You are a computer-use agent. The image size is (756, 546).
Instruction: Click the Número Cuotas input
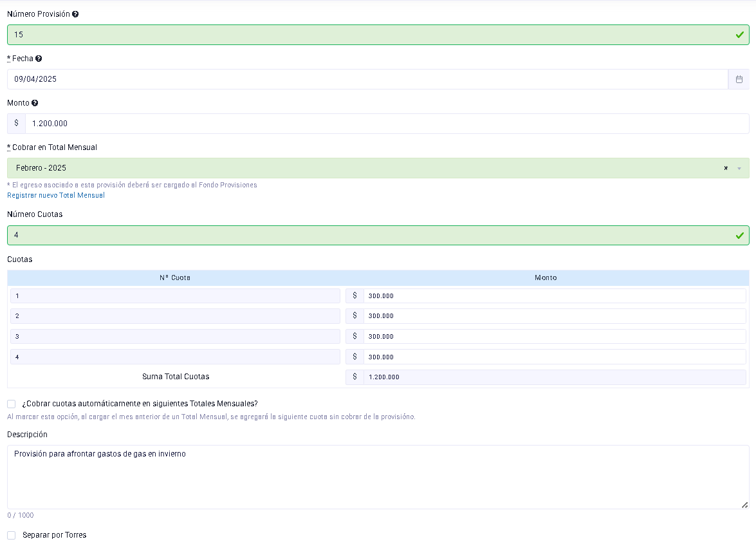tap(367, 236)
